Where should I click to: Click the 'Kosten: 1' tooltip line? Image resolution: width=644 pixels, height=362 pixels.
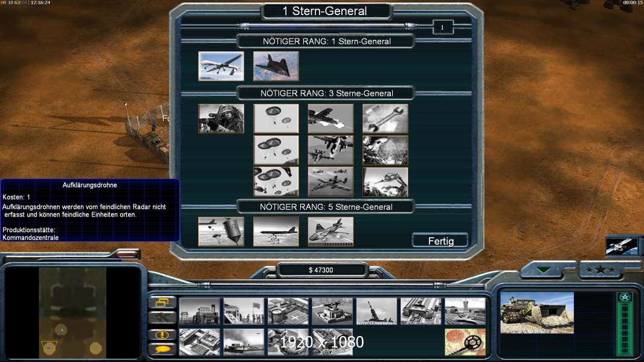pos(16,197)
